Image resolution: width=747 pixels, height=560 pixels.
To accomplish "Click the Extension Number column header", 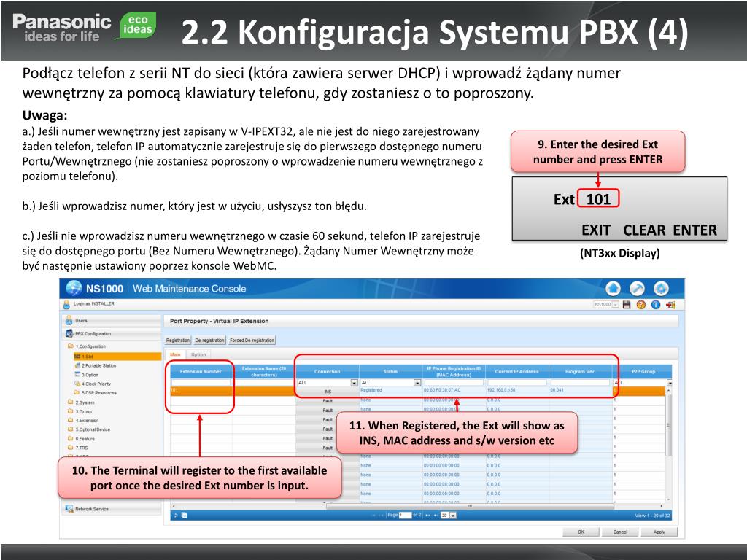I will [201, 371].
